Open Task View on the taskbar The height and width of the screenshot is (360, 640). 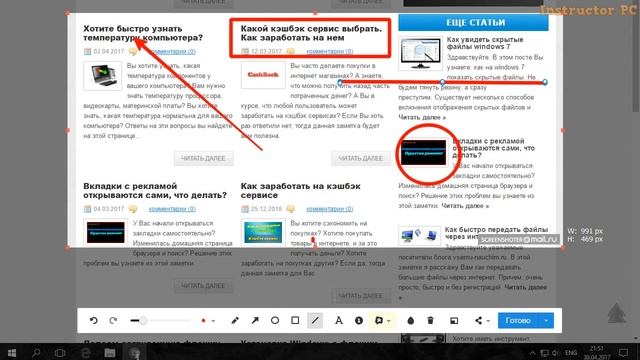tap(60, 352)
